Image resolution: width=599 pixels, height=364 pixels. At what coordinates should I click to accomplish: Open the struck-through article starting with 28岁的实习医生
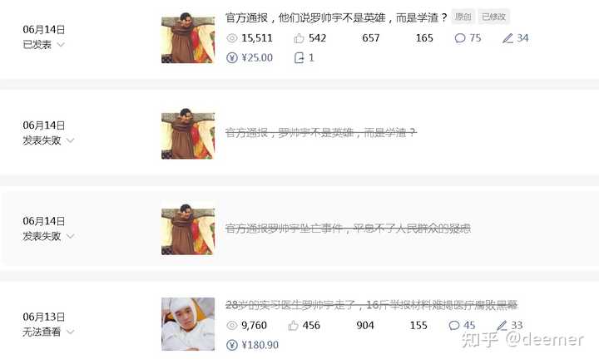[x=371, y=305]
